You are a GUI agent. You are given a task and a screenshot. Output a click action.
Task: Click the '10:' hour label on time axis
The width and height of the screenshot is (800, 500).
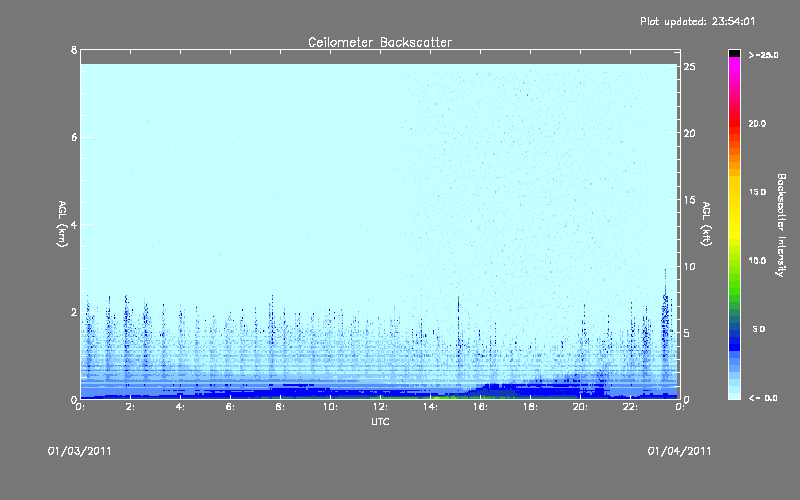[x=330, y=407]
